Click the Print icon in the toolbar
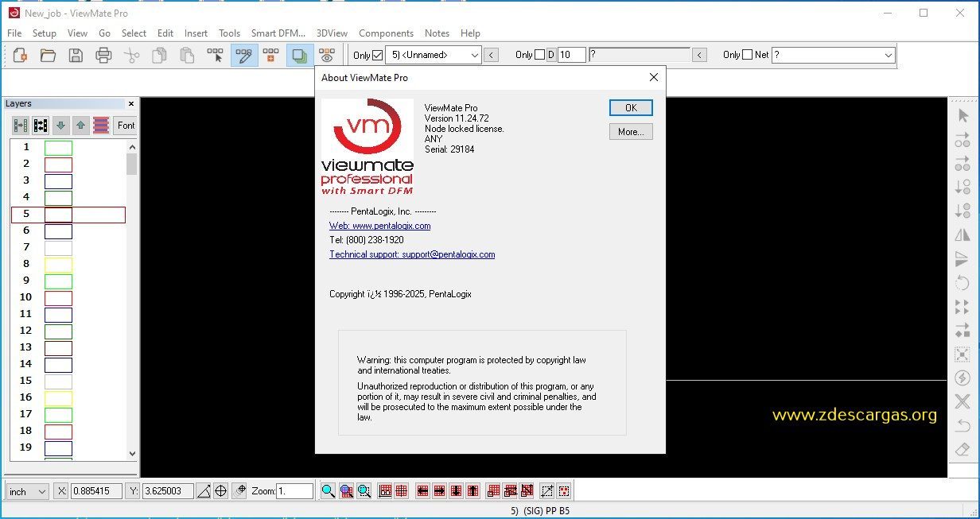The image size is (980, 519). tap(103, 55)
